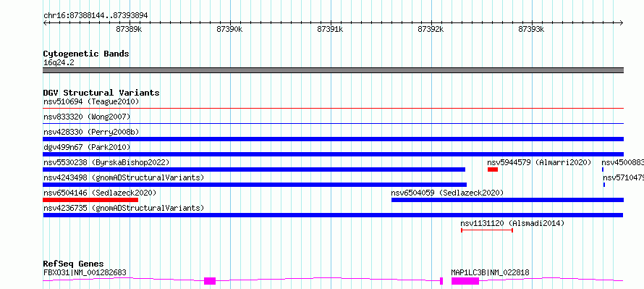Click the right arrowhead of the ruler
Image resolution: width=644 pixels, height=289 pixels.
pyautogui.click(x=622, y=22)
